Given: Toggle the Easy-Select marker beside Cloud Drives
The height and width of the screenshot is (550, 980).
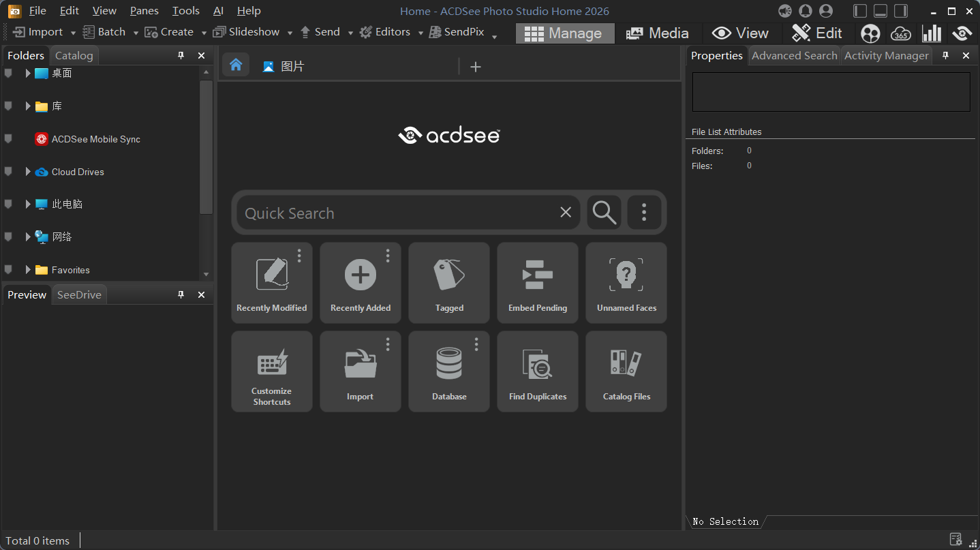Looking at the screenshot, I should click(8, 172).
